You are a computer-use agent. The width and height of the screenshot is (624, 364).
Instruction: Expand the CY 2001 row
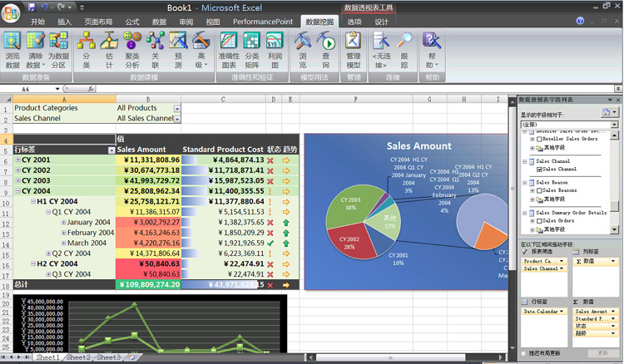pos(18,160)
